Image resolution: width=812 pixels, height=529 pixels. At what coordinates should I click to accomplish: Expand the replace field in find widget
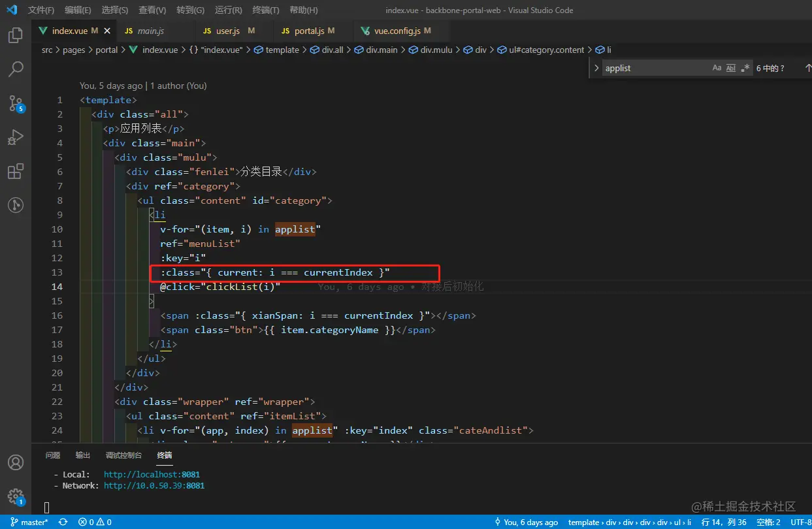[x=596, y=68]
